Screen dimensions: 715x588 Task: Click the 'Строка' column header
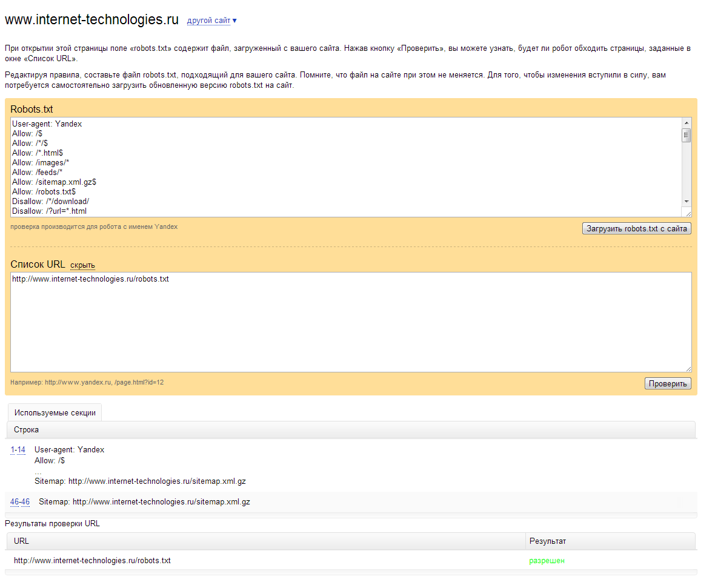coord(26,429)
